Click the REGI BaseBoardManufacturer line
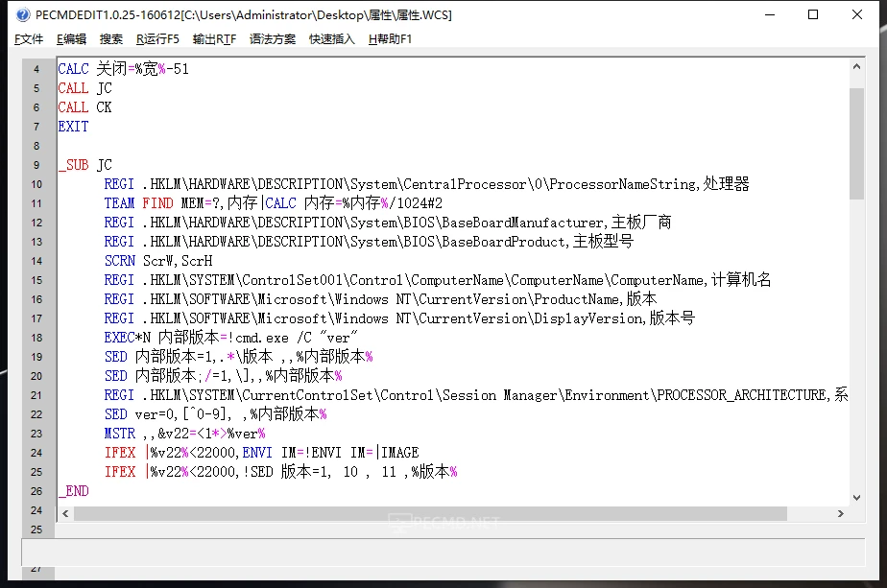Image resolution: width=887 pixels, height=588 pixels. pyautogui.click(x=388, y=223)
